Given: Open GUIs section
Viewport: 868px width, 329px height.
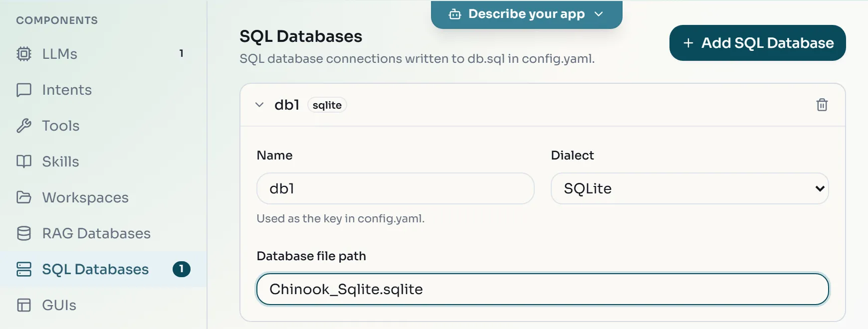Looking at the screenshot, I should tap(103, 305).
